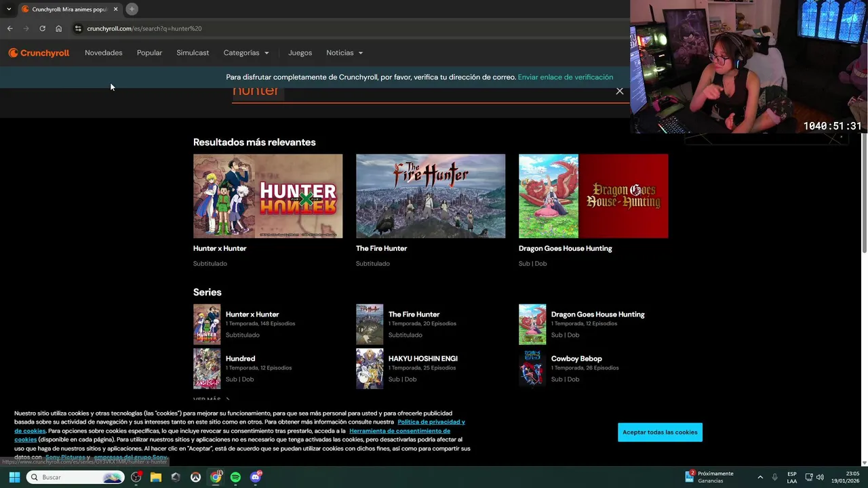868x488 pixels.
Task: Expand the Noticias dropdown
Action: [344, 53]
